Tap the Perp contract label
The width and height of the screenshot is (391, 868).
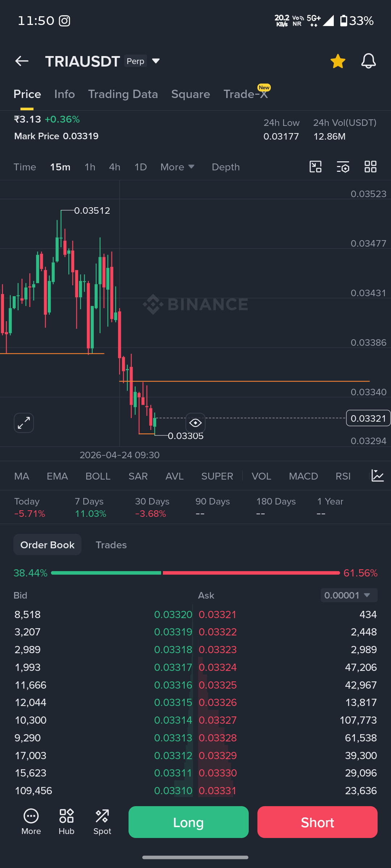pos(135,61)
